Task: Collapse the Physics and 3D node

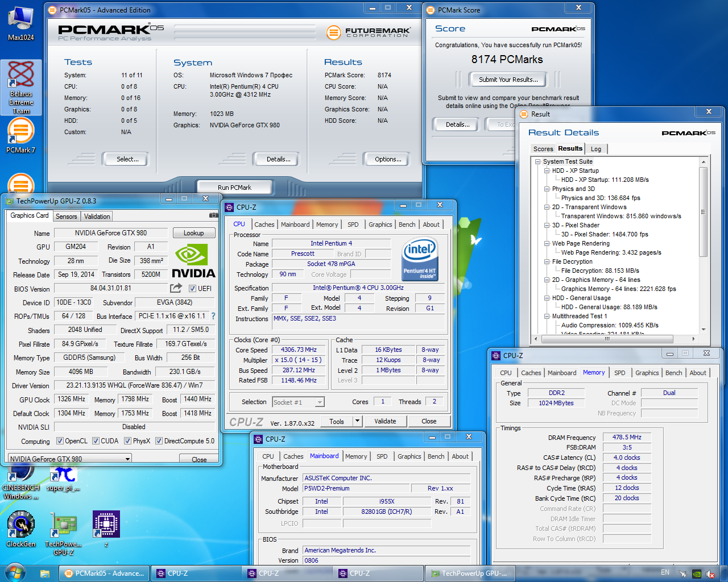Action: pos(547,189)
